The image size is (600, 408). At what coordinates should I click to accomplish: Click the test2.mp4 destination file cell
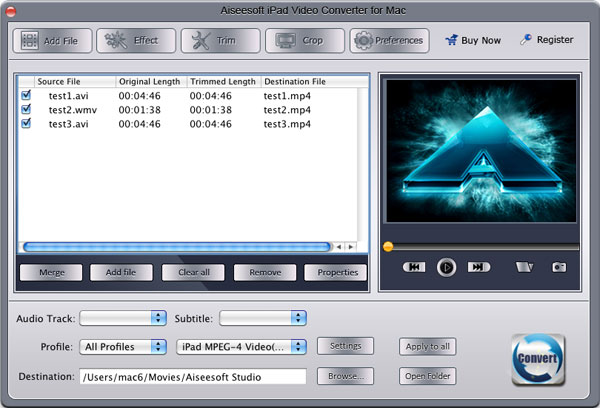point(287,110)
